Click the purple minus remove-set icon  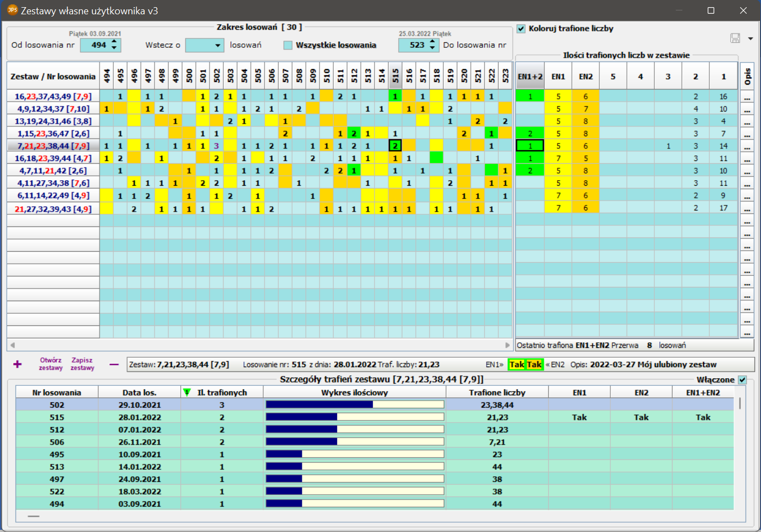114,364
